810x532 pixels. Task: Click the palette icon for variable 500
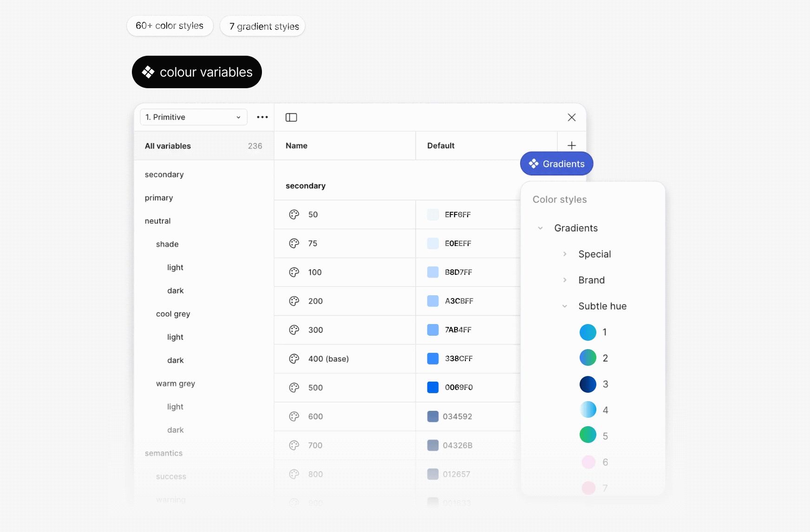(294, 387)
